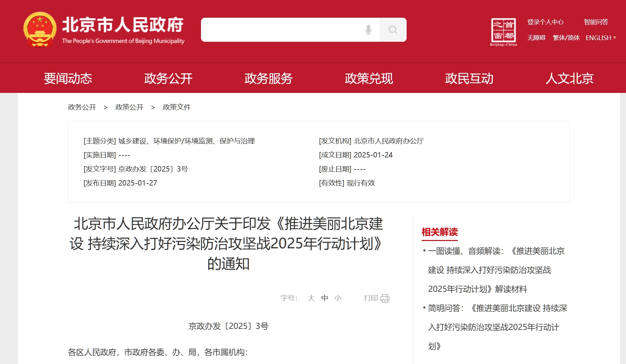This screenshot has height=364, width=626.
Task: Open the 政务服务 navigation menu
Action: click(269, 79)
